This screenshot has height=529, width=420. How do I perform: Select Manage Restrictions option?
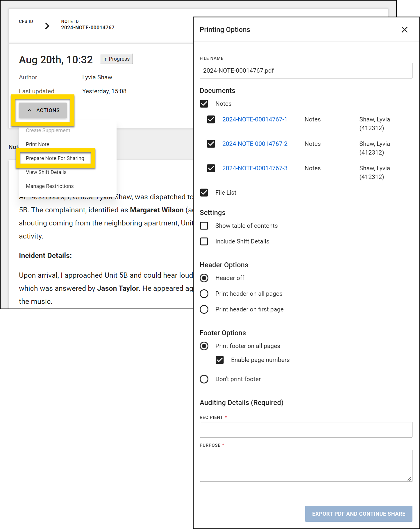click(x=50, y=186)
